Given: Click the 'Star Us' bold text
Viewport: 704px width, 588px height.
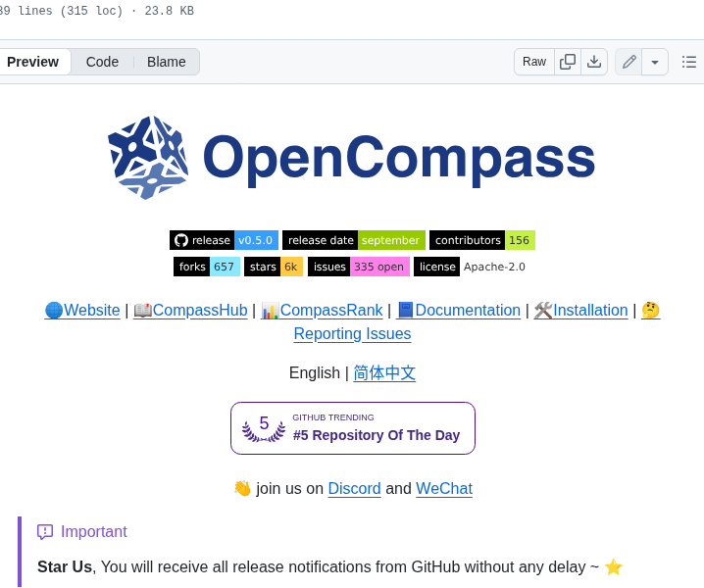Looking at the screenshot, I should click(x=65, y=566).
